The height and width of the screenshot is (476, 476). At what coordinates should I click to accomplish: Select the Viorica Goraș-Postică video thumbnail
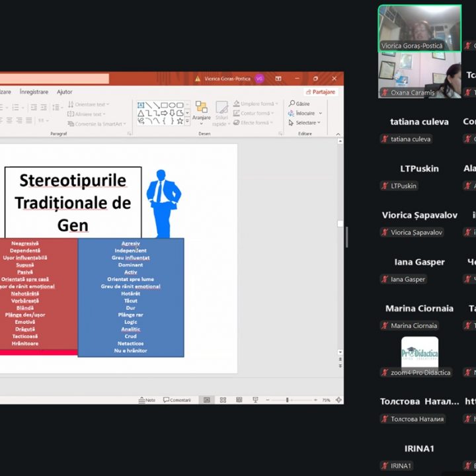point(419,28)
